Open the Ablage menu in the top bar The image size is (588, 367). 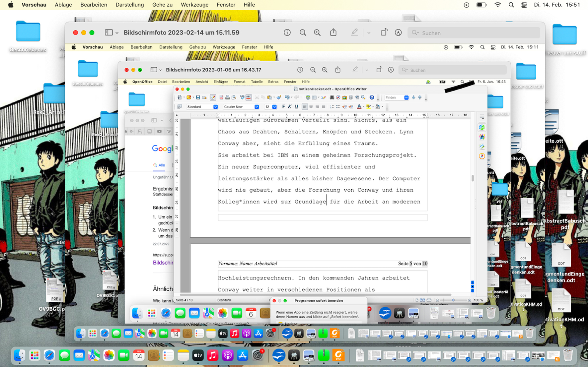click(63, 5)
